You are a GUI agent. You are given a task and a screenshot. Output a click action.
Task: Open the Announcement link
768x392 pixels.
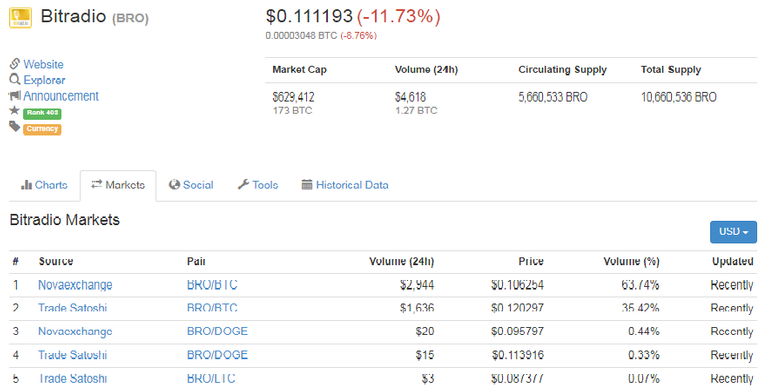tap(61, 96)
